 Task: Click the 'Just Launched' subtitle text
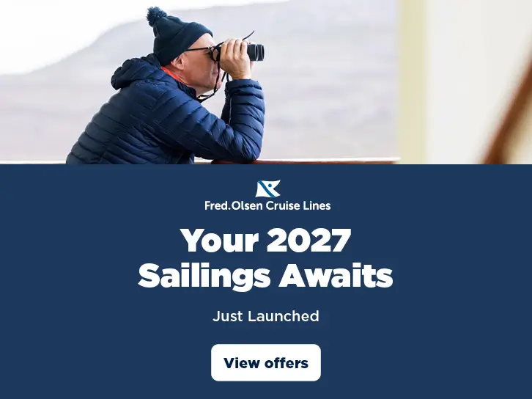click(x=266, y=316)
